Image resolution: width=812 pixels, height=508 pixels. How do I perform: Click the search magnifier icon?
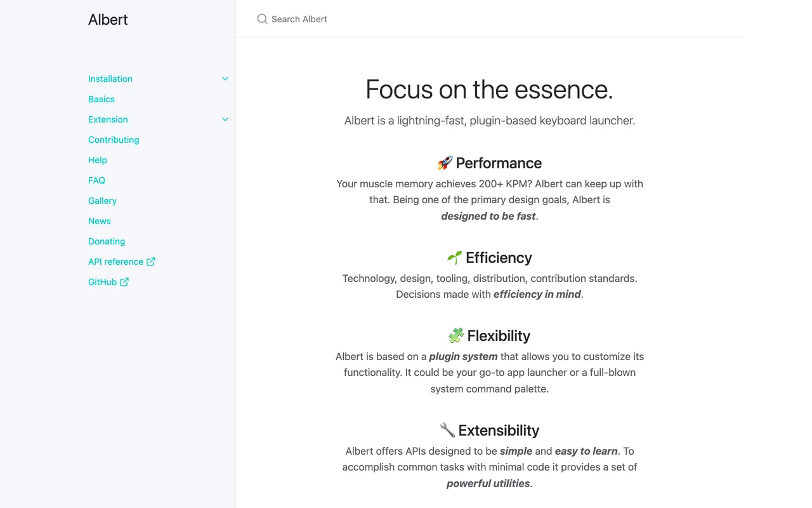pos(262,19)
